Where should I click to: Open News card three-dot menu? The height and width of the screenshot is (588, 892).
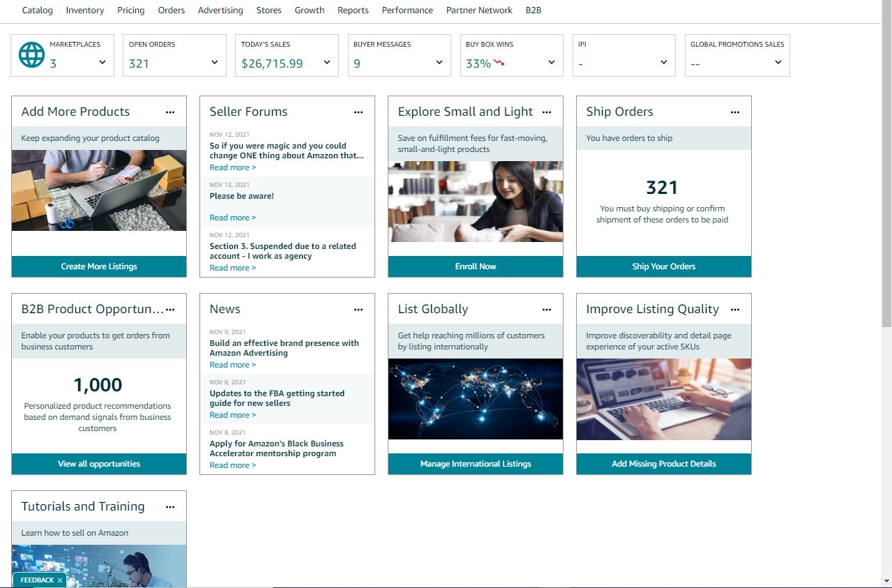358,310
